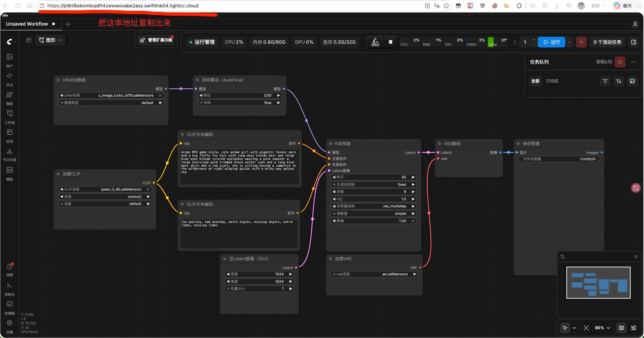Screen dimensions: 644x338
Task: Click the minimap workflow thumbnail
Action: 598,283
